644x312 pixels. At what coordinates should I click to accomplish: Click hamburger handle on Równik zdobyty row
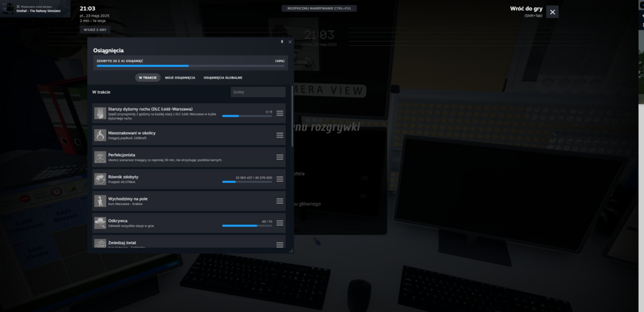pos(279,179)
